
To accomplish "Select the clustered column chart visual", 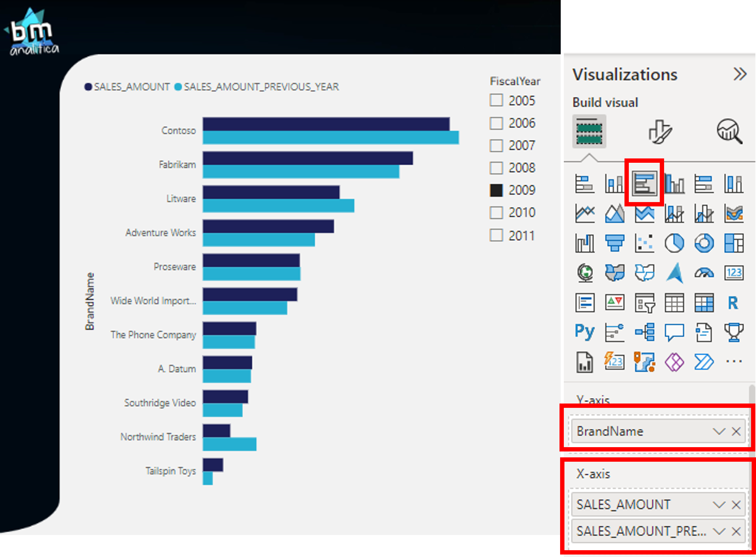I will [x=674, y=184].
